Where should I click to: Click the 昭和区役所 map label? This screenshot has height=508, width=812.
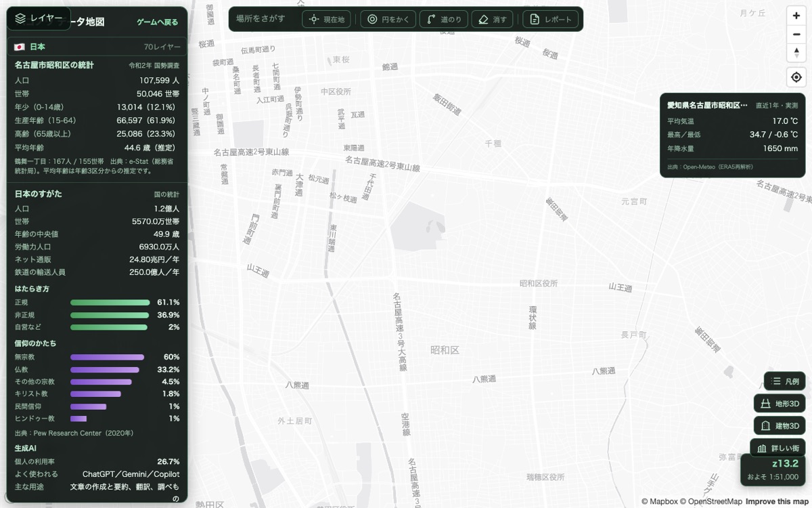(x=539, y=283)
